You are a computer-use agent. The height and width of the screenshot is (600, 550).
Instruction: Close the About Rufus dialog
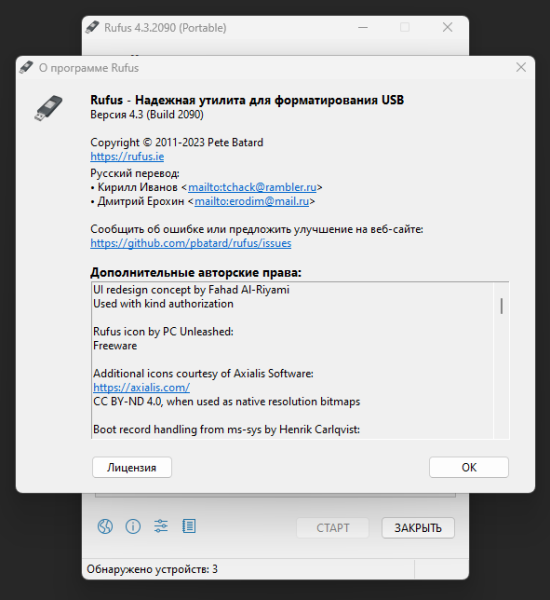(521, 67)
